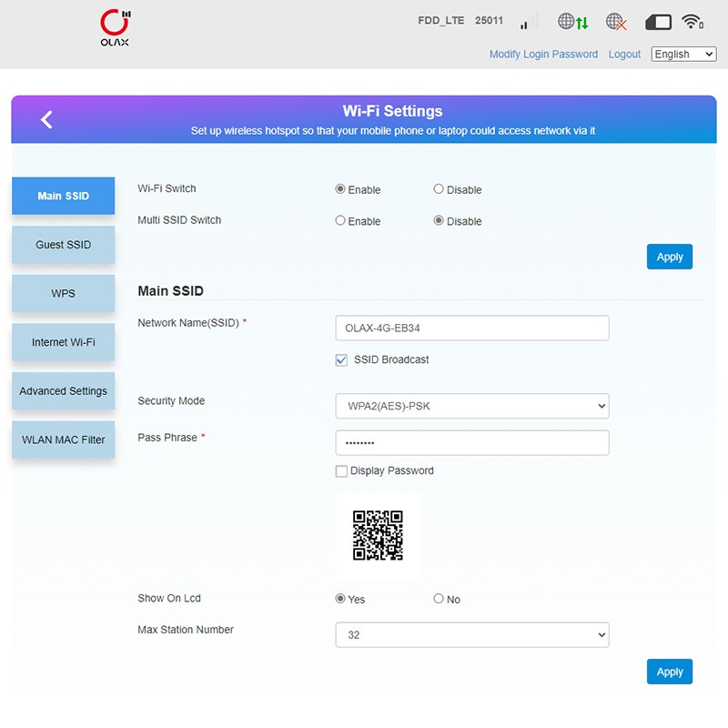Screen dimensions: 728x728
Task: Click the Wi-Fi QR code image
Action: (x=378, y=535)
